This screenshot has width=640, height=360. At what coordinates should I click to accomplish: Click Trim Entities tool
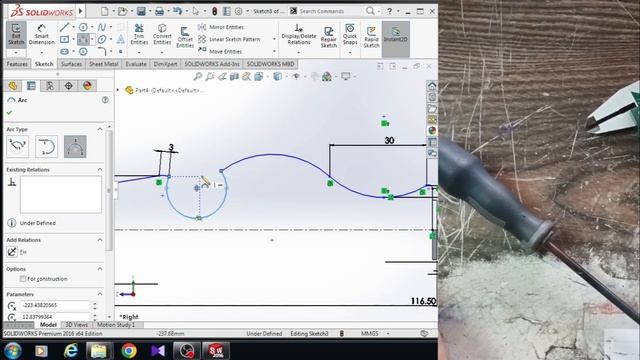pos(139,35)
